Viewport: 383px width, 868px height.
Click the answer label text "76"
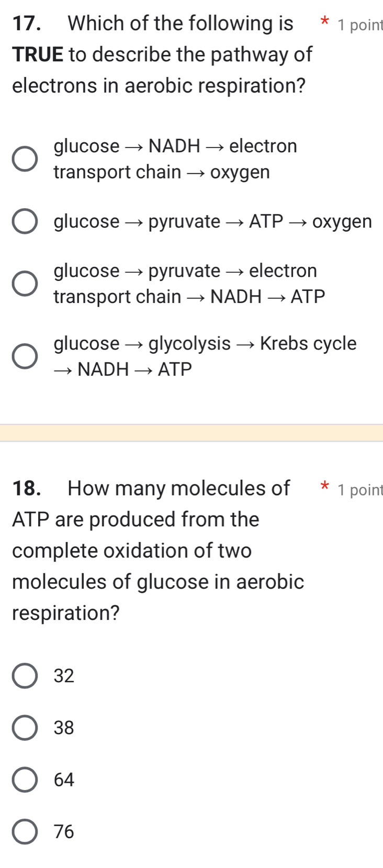coord(65,832)
